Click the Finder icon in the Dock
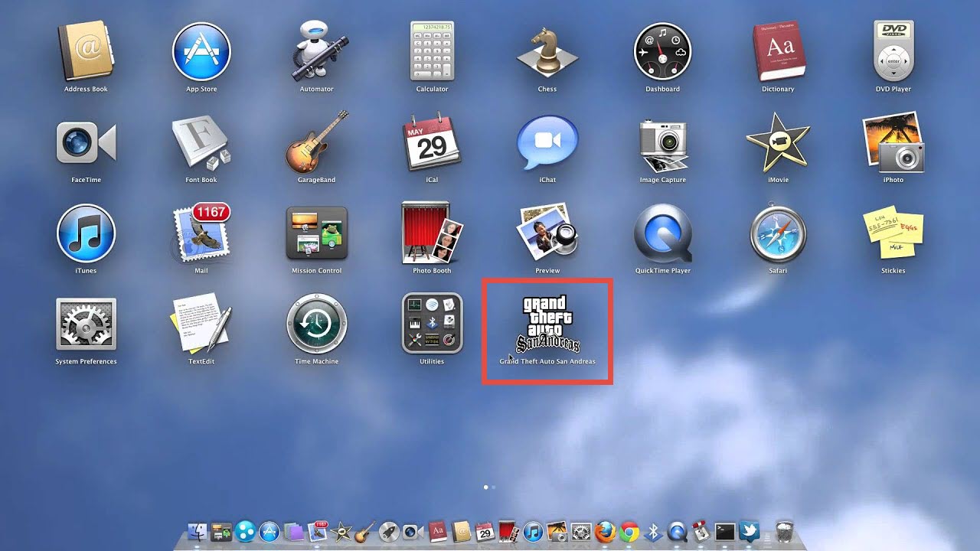 click(198, 531)
